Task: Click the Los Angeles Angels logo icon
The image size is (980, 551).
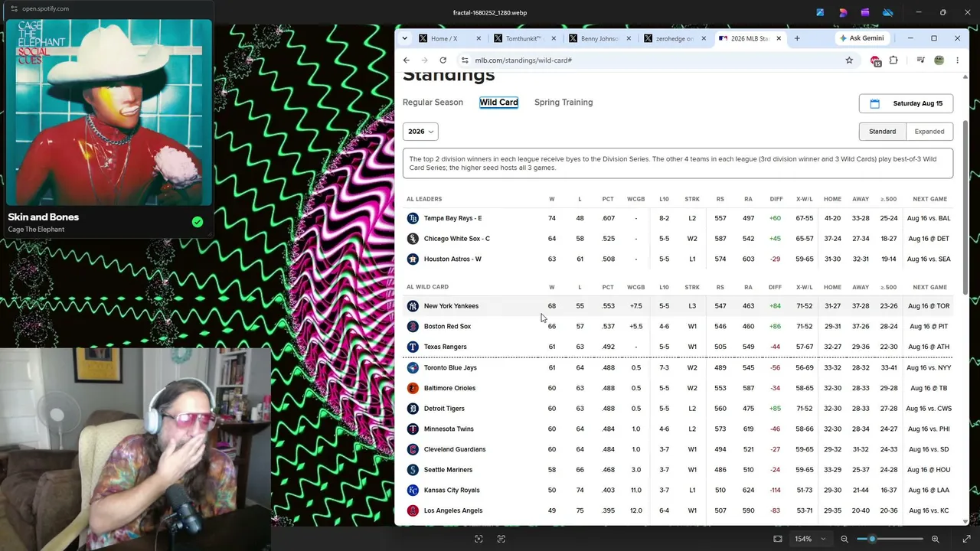Action: pos(413,510)
